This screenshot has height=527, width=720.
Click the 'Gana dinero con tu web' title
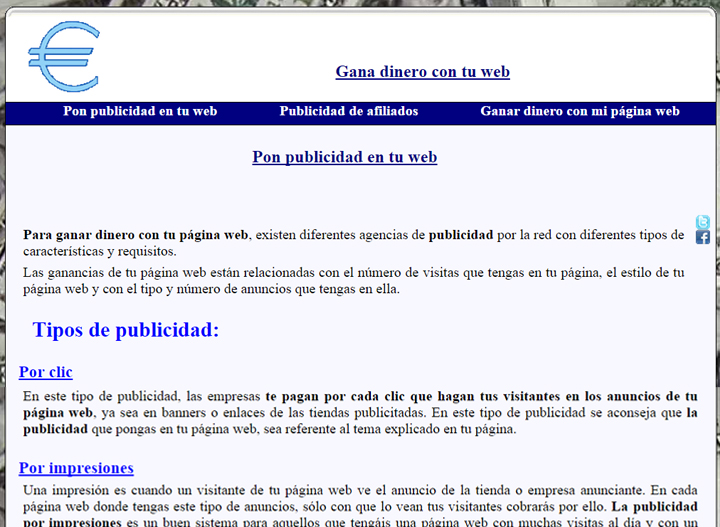click(x=422, y=72)
